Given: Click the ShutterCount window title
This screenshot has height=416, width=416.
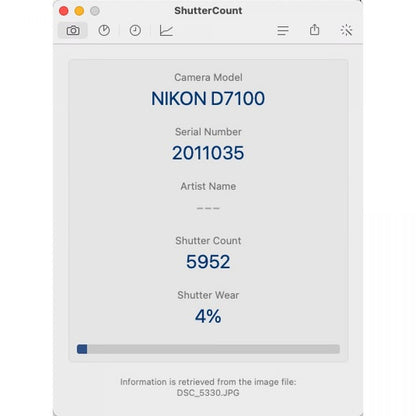Looking at the screenshot, I should coord(208,11).
